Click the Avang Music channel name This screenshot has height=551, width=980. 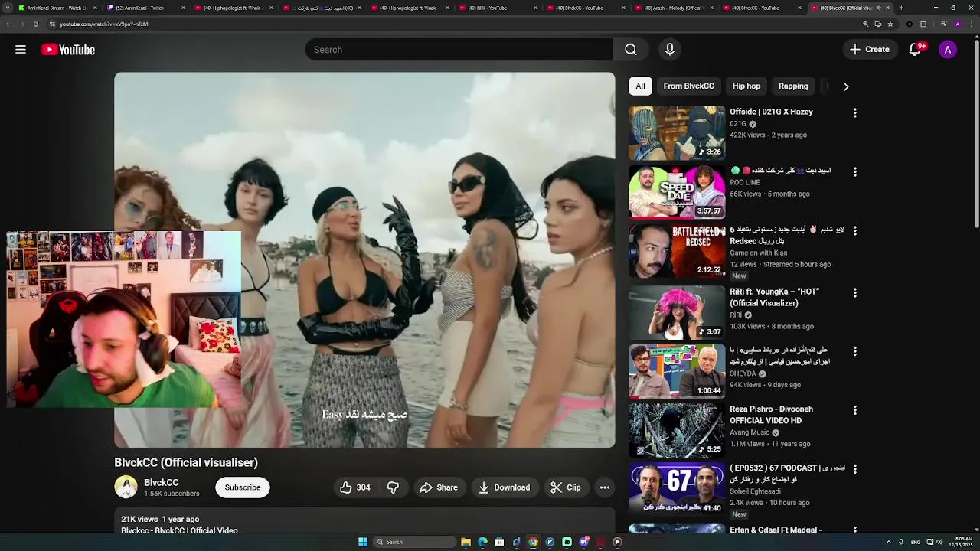pyautogui.click(x=750, y=432)
